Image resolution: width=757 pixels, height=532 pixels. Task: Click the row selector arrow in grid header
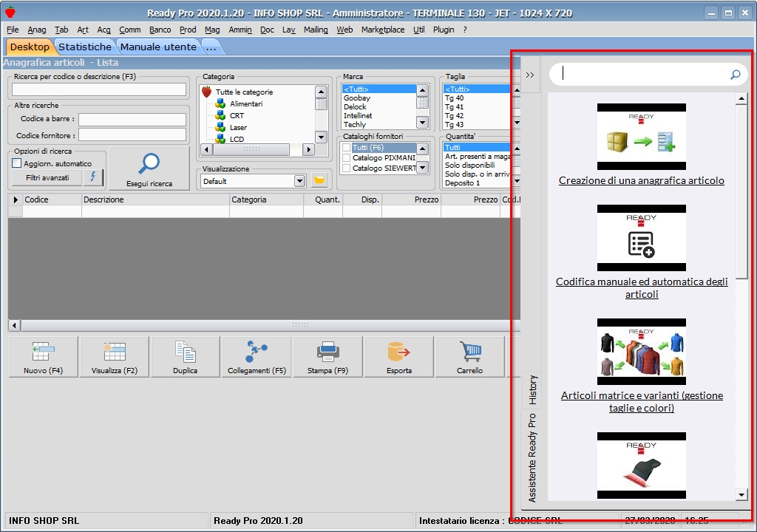point(16,199)
